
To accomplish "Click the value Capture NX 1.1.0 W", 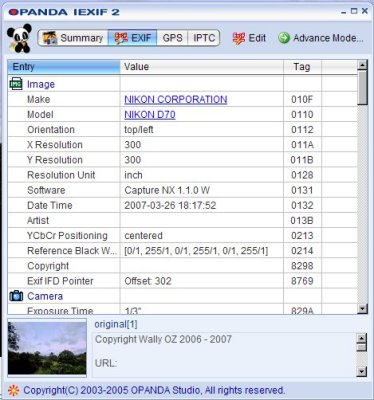I will point(167,190).
